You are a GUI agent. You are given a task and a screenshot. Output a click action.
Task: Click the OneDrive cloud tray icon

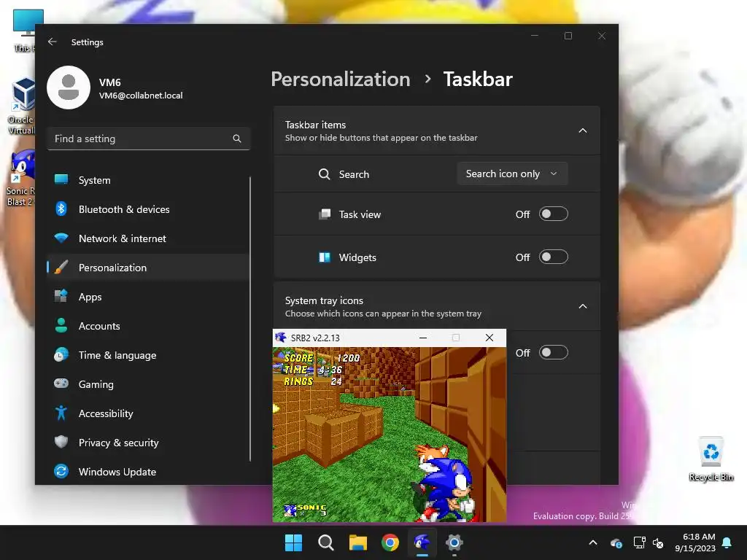click(616, 542)
